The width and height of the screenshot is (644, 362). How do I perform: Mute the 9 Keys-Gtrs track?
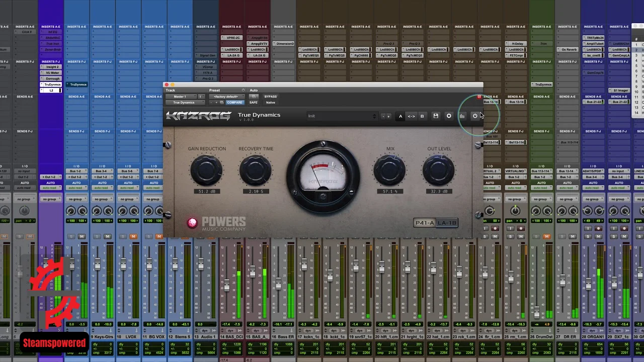[107, 236]
